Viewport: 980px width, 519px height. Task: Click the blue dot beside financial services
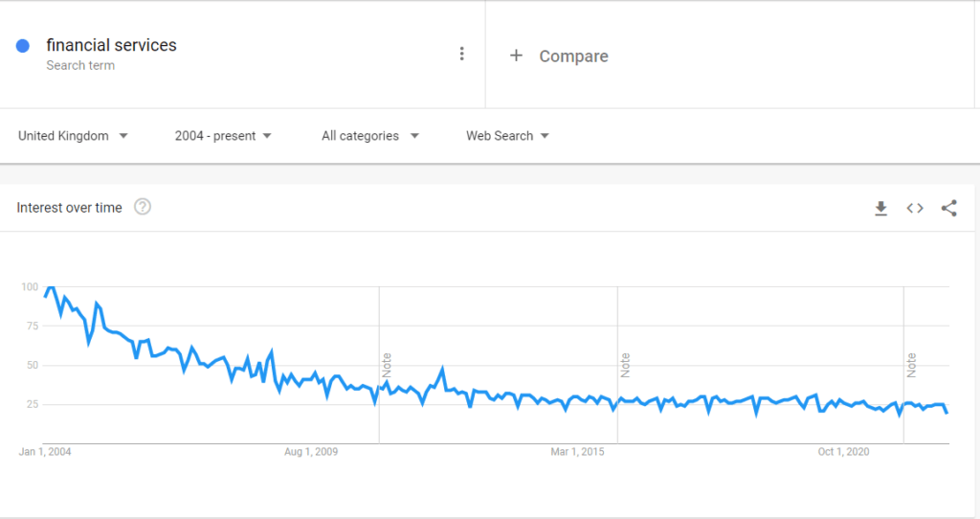23,46
